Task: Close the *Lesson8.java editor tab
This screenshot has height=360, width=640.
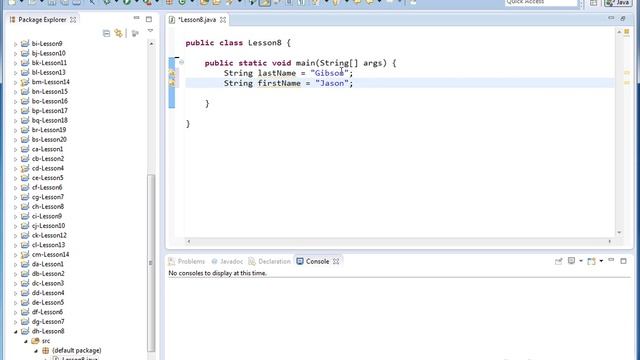Action: [x=223, y=20]
